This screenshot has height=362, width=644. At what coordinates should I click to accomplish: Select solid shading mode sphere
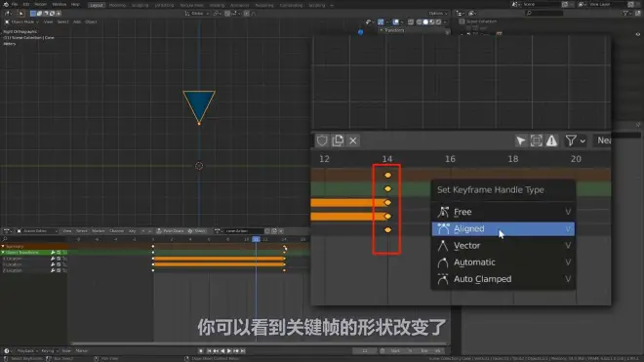coord(425,21)
